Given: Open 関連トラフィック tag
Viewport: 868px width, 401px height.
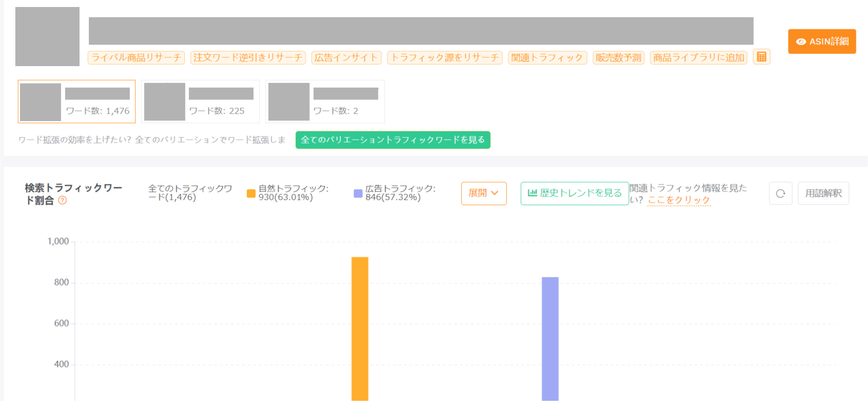Looking at the screenshot, I should pos(548,58).
